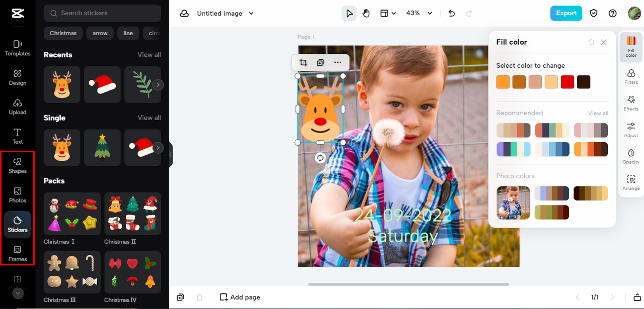Open the Templates sidebar panel
This screenshot has height=309, width=644.
pos(18,48)
